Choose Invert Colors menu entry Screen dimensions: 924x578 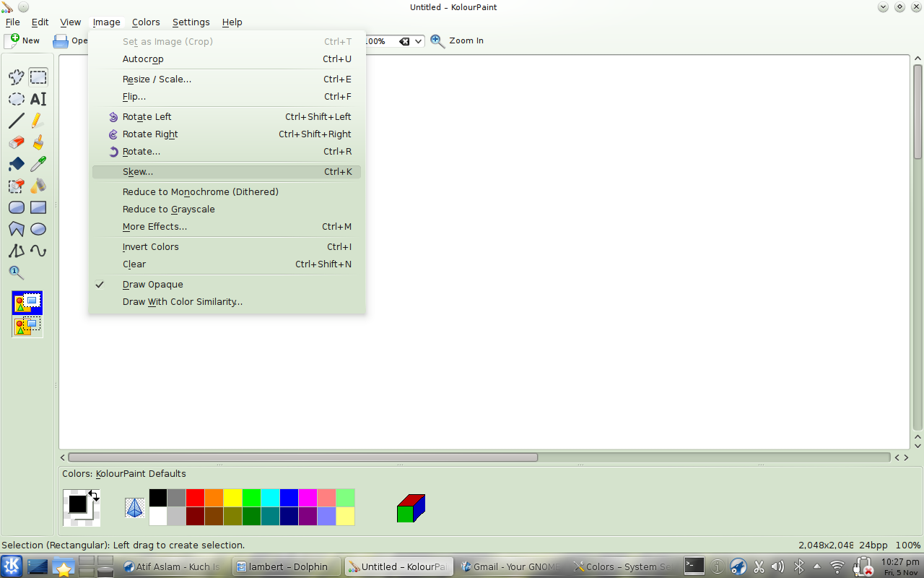[227, 247]
